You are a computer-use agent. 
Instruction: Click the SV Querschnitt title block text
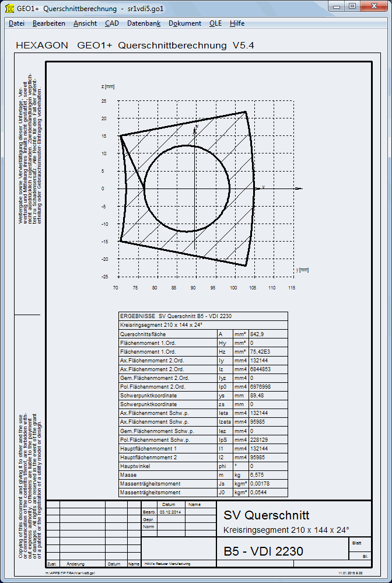(266, 515)
